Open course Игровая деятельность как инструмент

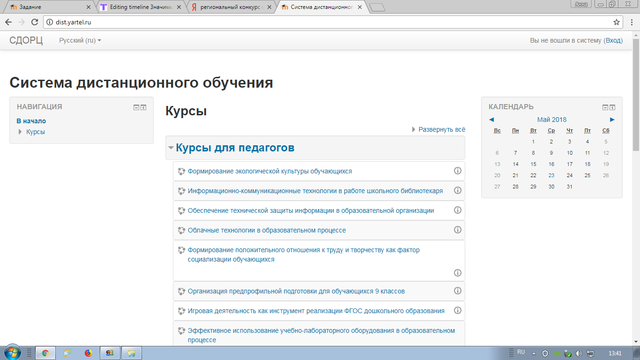(316, 311)
